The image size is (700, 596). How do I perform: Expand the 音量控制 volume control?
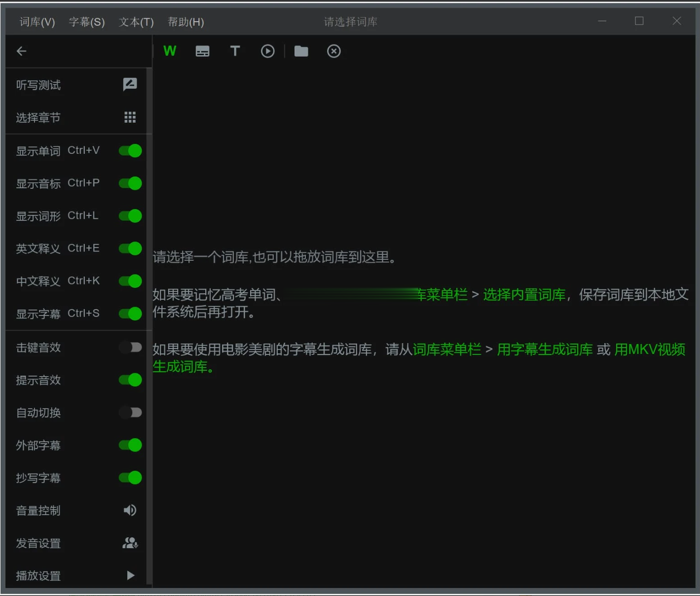(130, 510)
